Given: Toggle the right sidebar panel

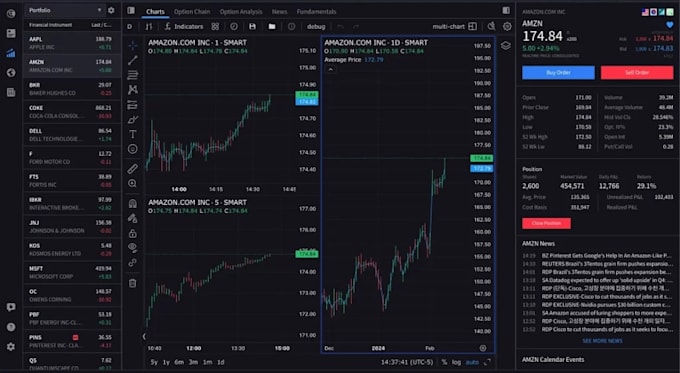Looking at the screenshot, I should [506, 10].
